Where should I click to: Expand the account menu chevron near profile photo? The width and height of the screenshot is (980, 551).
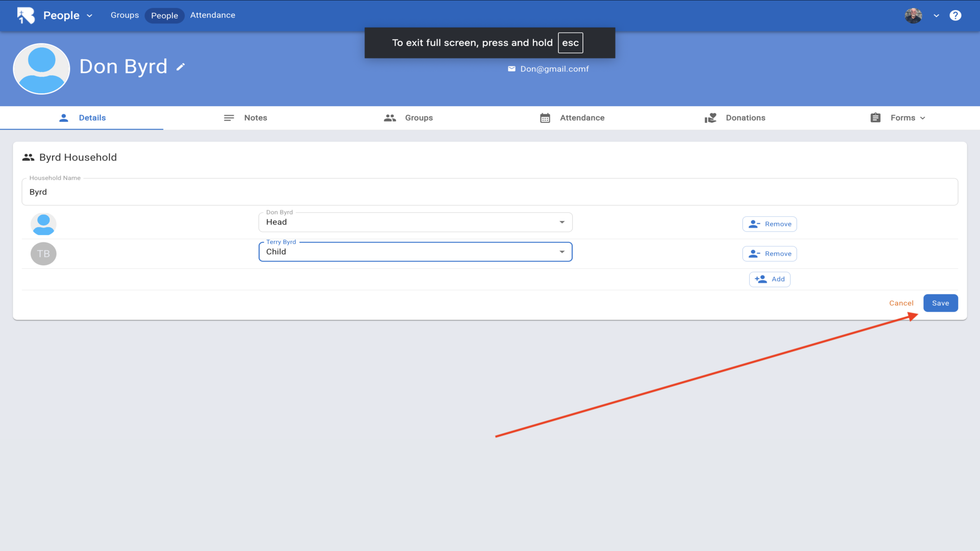coord(936,15)
